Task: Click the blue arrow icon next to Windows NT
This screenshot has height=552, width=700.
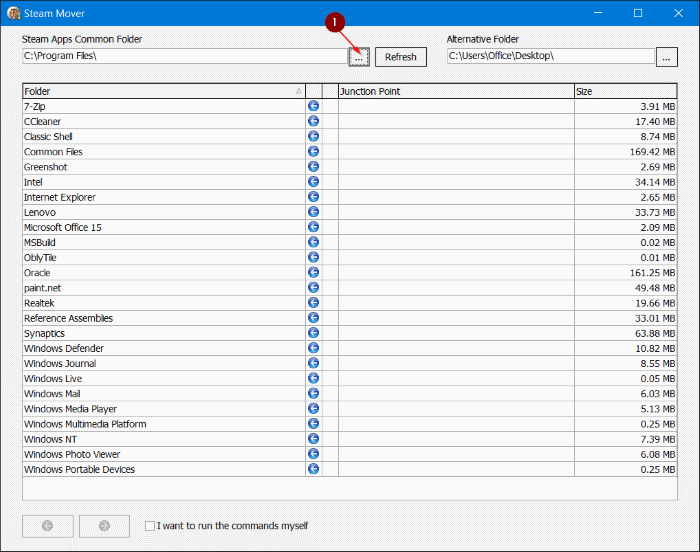Action: [313, 439]
